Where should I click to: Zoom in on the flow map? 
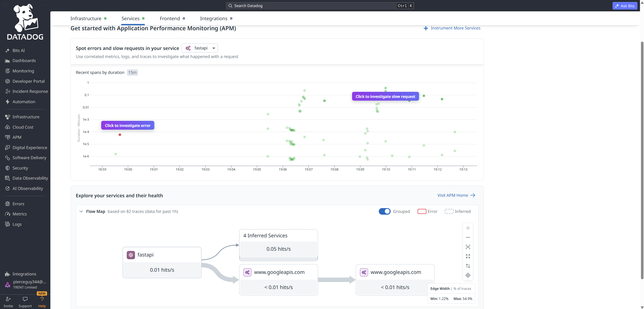tap(468, 228)
